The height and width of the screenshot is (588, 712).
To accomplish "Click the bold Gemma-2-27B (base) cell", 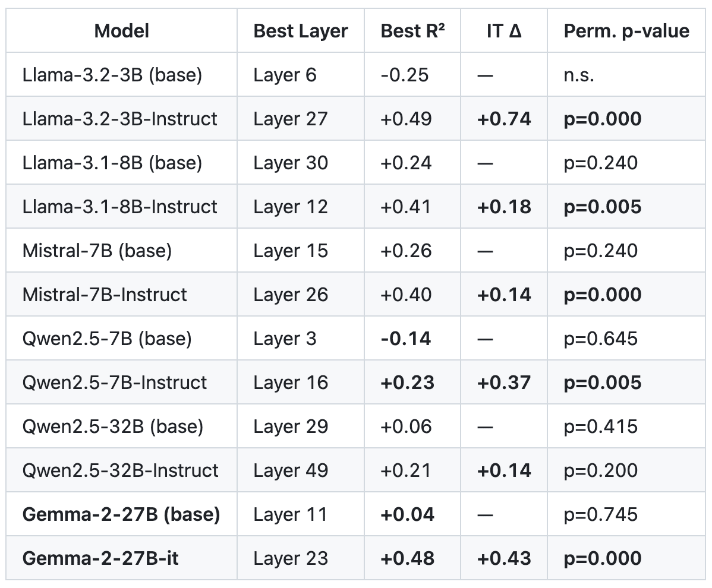I will pos(121,514).
